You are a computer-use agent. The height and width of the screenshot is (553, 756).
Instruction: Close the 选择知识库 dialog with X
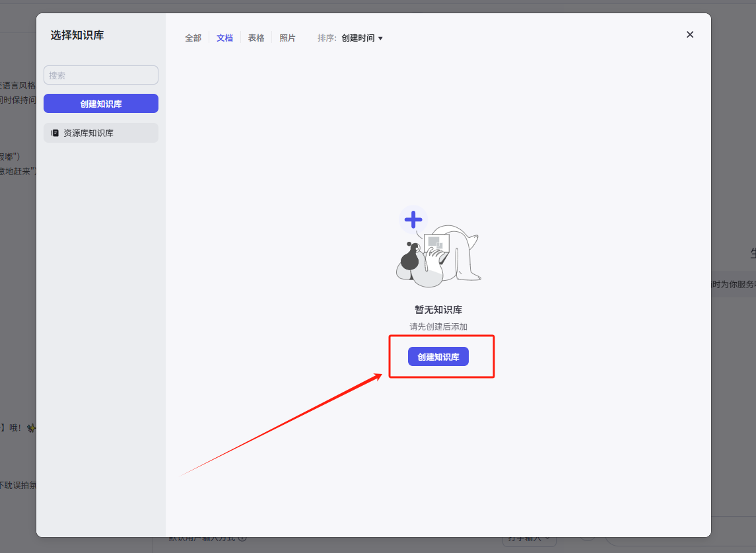coord(690,34)
